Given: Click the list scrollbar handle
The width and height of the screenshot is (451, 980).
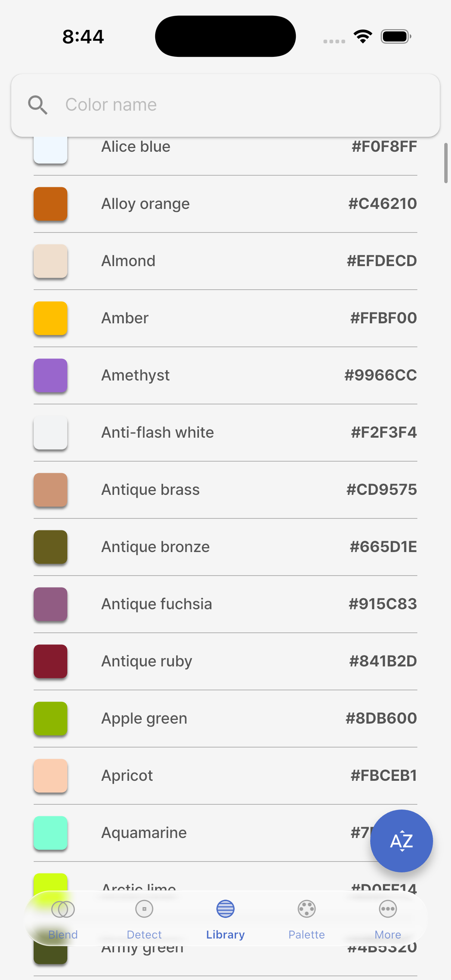Looking at the screenshot, I should [x=446, y=163].
